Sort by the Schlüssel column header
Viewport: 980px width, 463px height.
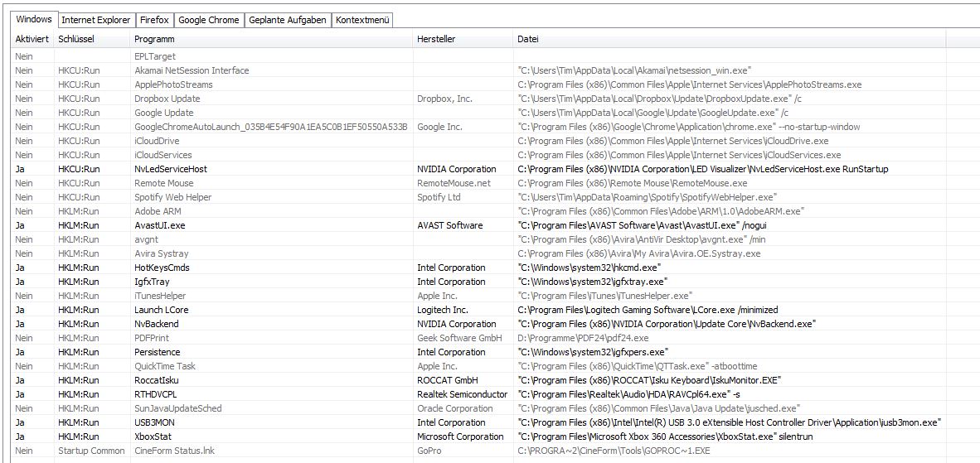(92, 39)
